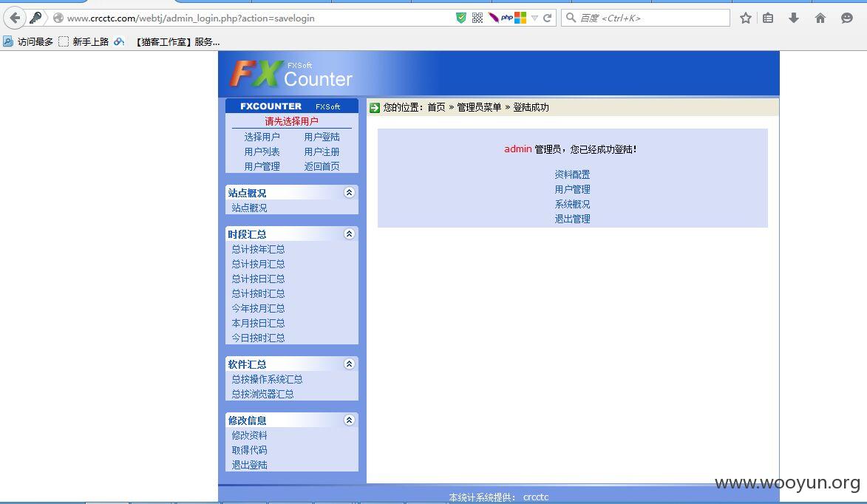Screen dimensions: 867x504
Task: Click the key identity icon in address bar
Action: [36, 18]
